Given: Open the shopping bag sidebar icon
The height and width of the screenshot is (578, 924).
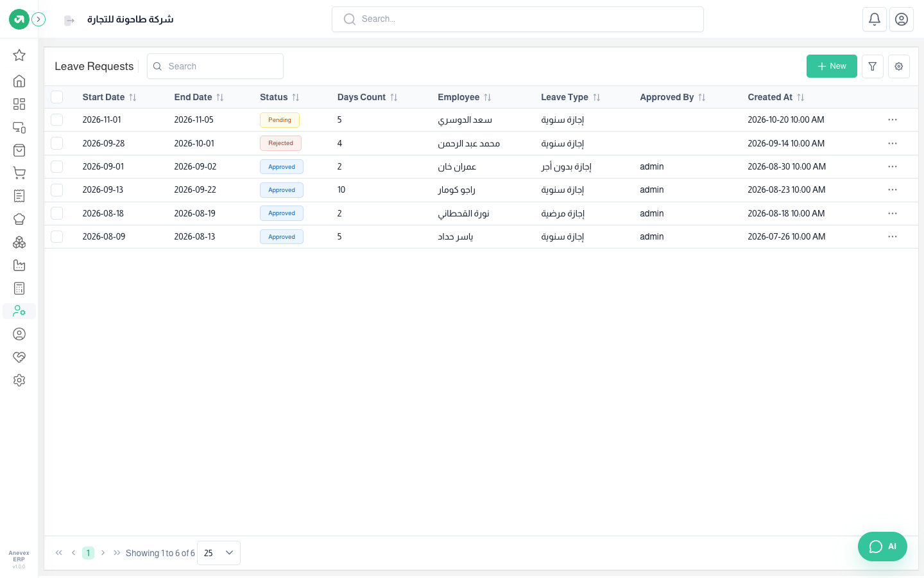Looking at the screenshot, I should tap(19, 150).
